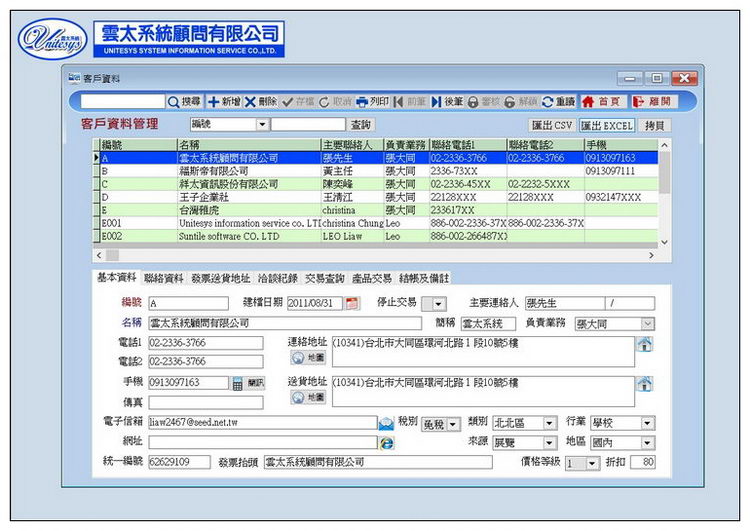The image size is (750, 531).
Task: Switch to the 基本資料 tab
Action: coord(117,277)
